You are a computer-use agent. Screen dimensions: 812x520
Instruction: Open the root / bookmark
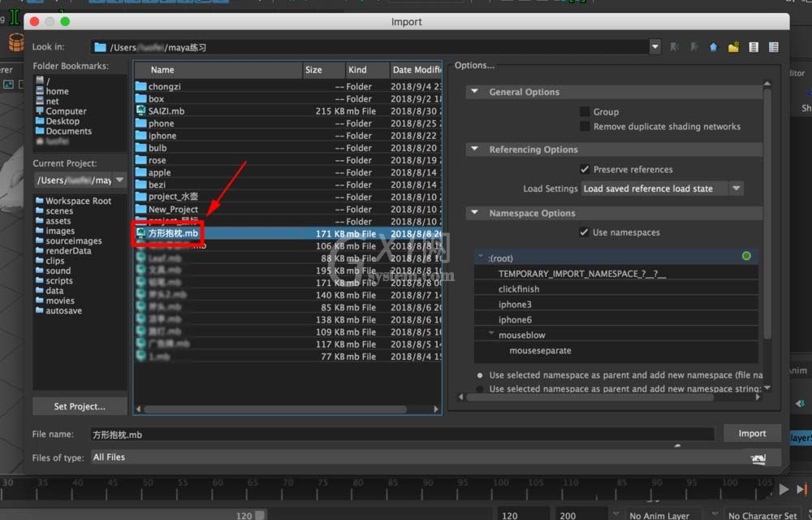coord(43,80)
